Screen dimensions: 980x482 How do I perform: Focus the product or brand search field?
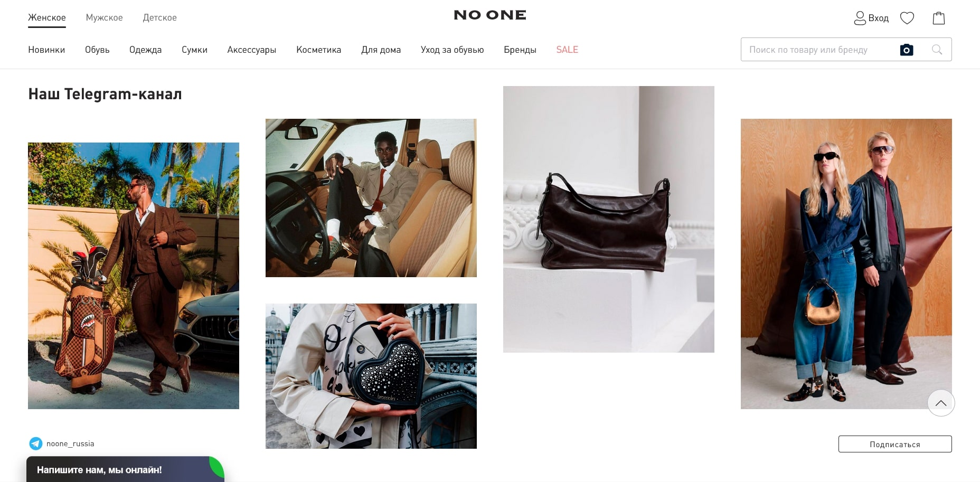(x=818, y=50)
